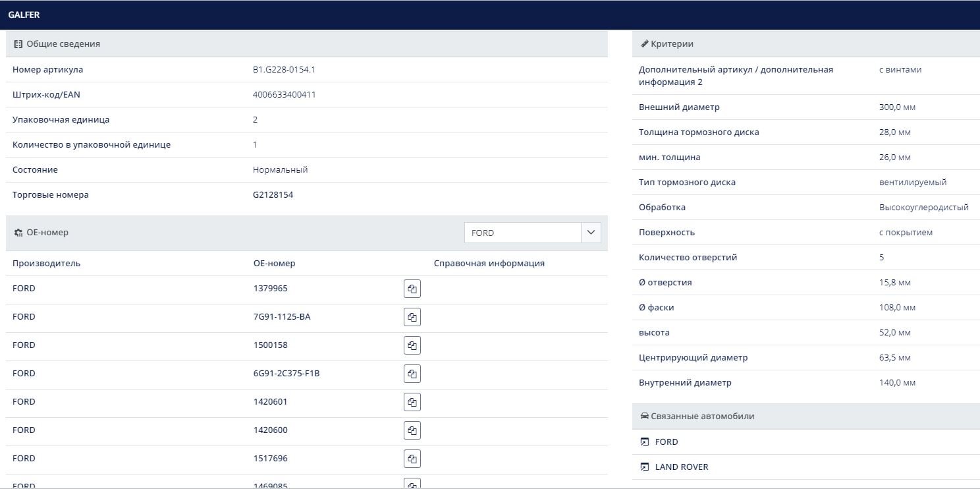Click OE number text 1420601
The width and height of the screenshot is (980, 489).
270,401
